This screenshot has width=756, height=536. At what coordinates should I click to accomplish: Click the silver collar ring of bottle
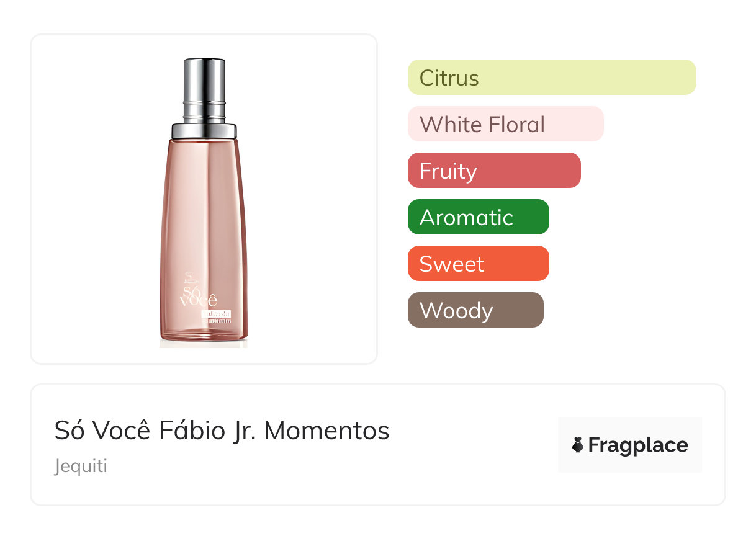click(204, 130)
